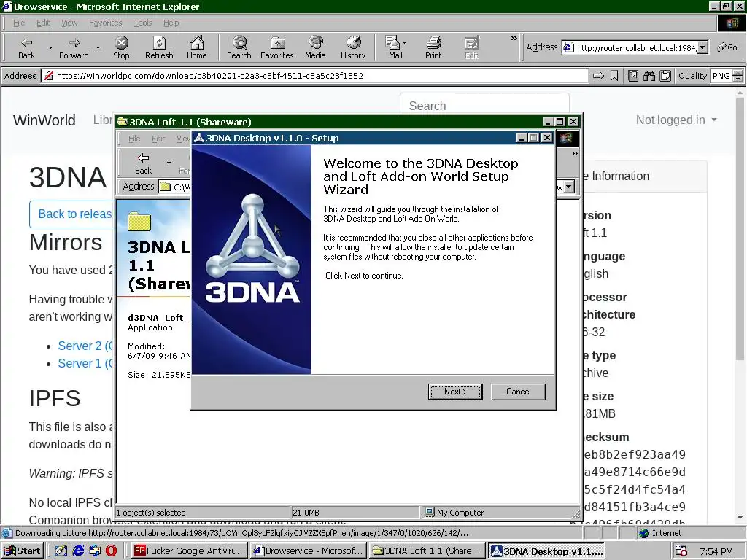The height and width of the screenshot is (560, 747).
Task: Switch to Fucker Google Antivirus taskbar item
Action: pos(190,551)
